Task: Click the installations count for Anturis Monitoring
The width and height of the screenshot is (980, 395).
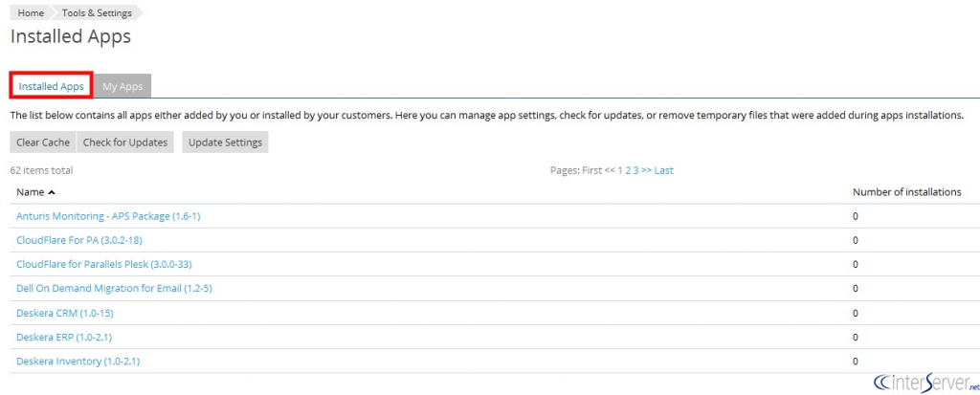Action: pos(856,216)
